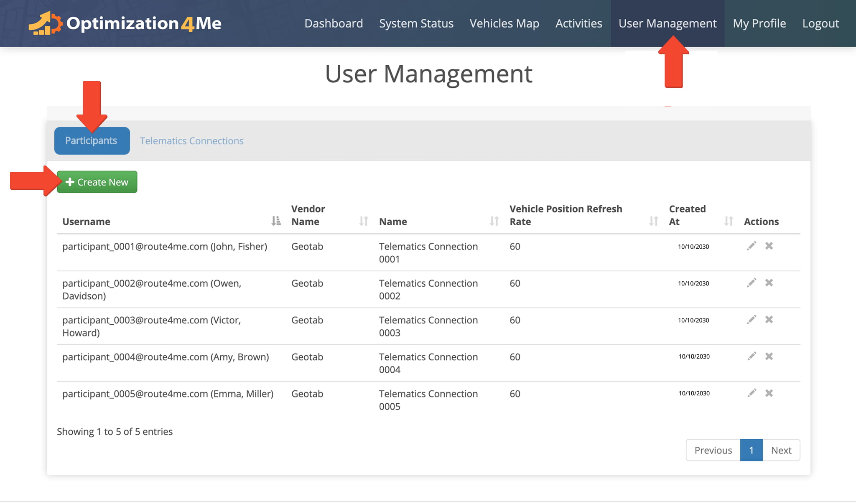Remove participant_0005 Emma Miller row
Image resolution: width=856 pixels, height=504 pixels.
click(769, 393)
